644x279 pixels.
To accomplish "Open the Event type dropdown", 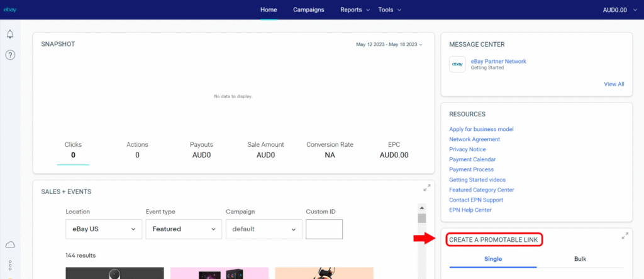I will point(182,229).
